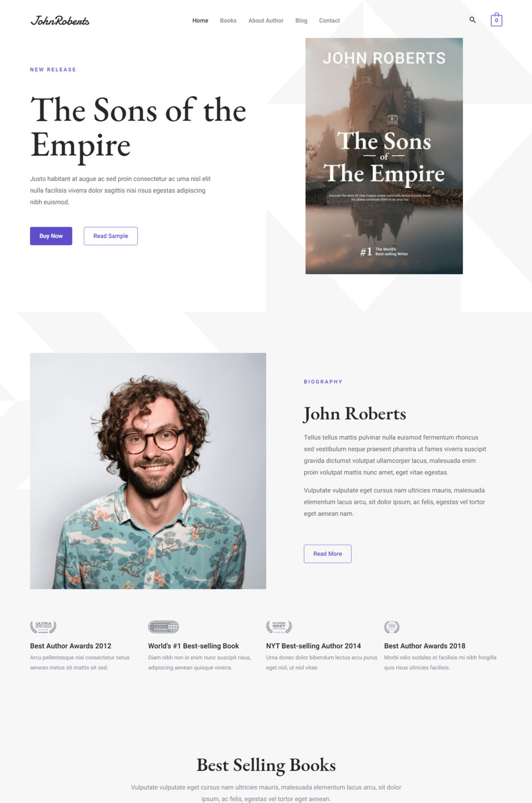Open the About Author menu item
The height and width of the screenshot is (803, 532).
[x=265, y=20]
